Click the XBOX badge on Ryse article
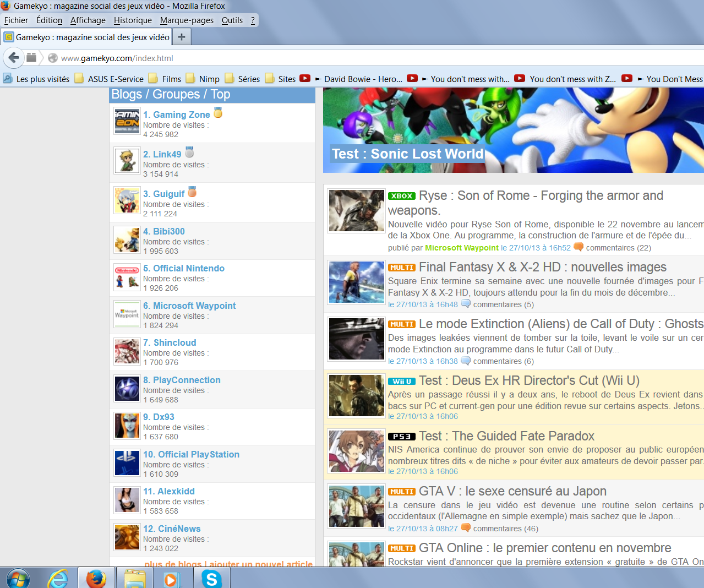This screenshot has width=704, height=588. tap(402, 196)
